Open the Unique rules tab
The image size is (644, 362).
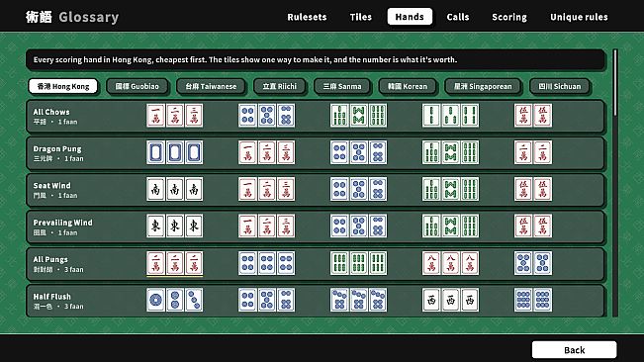click(x=579, y=17)
